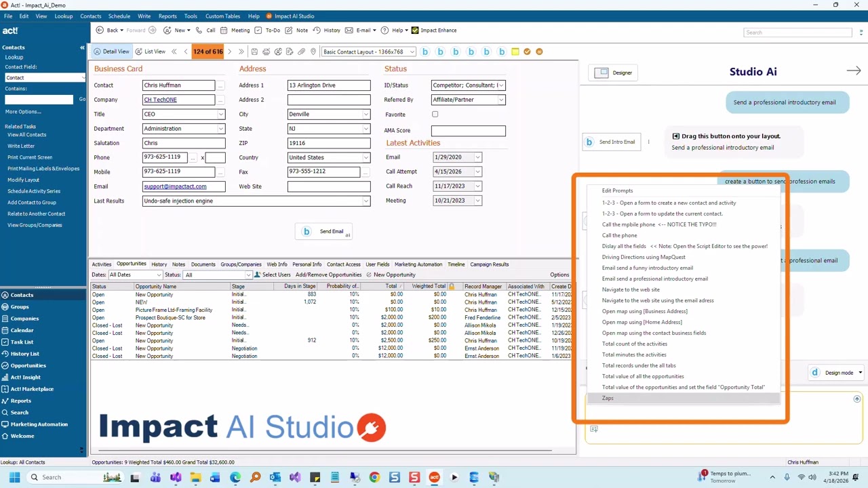Click the map pin location icon

[313, 52]
